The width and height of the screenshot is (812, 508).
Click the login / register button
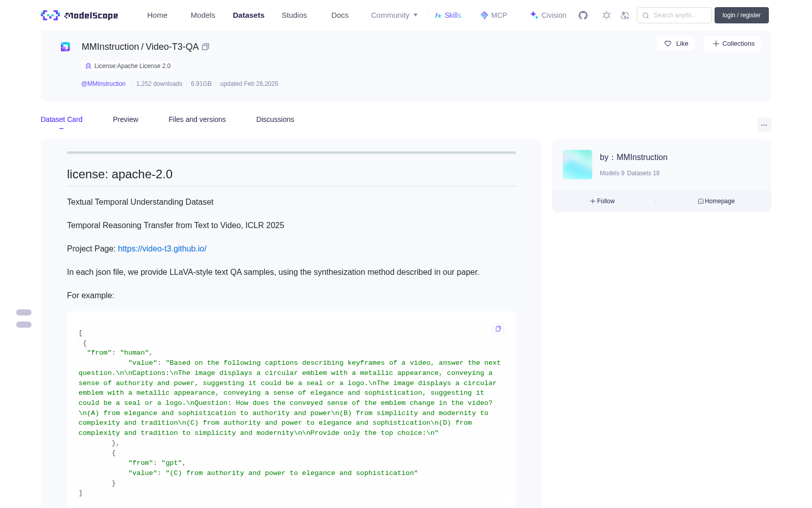[741, 15]
